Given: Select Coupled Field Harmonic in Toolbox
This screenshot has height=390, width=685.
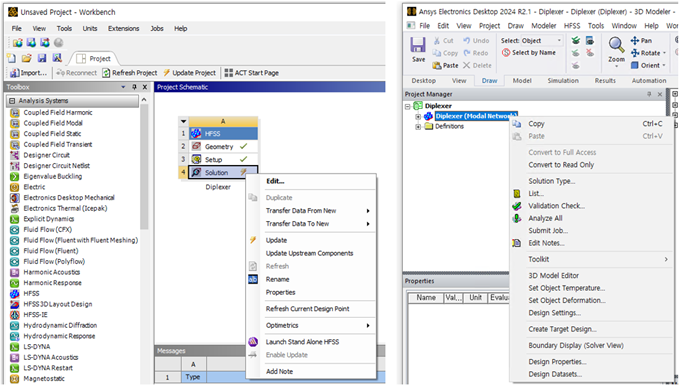Looking at the screenshot, I should click(58, 113).
